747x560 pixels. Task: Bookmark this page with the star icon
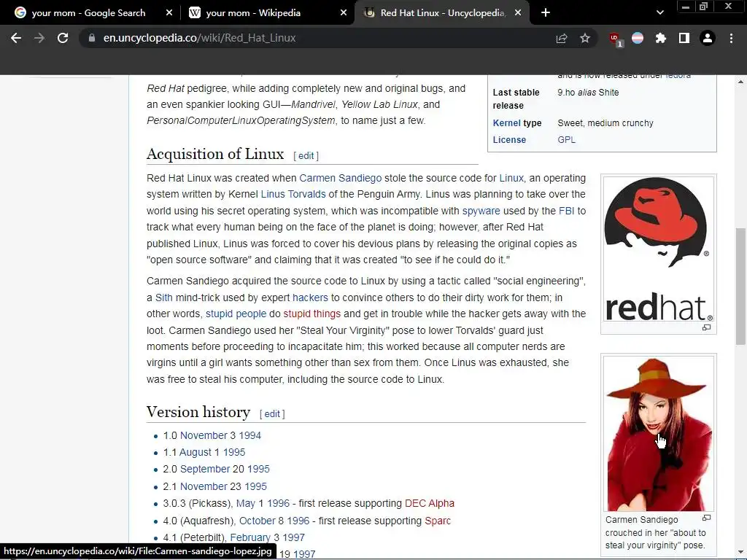585,38
